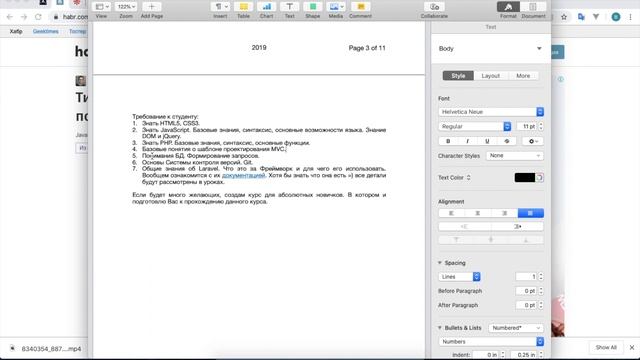Toggle the Format inspector button

508,7
